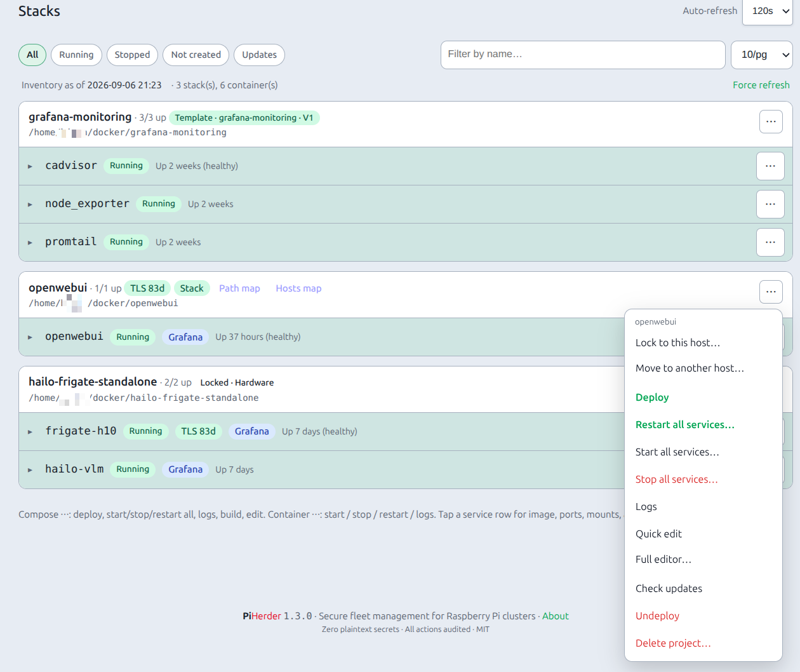800x672 pixels.
Task: Click the Stack badge on openwebui
Action: pos(192,288)
